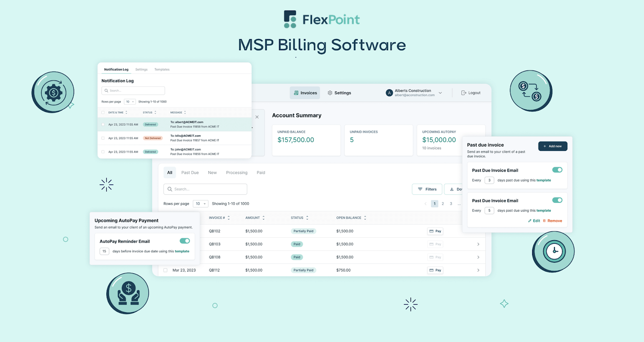Click the Not Delivered status badge
Image resolution: width=644 pixels, height=342 pixels.
click(153, 138)
